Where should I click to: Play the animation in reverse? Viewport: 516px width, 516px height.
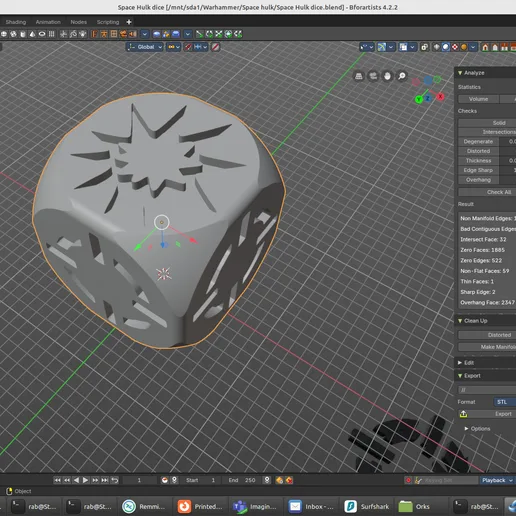coord(76,480)
